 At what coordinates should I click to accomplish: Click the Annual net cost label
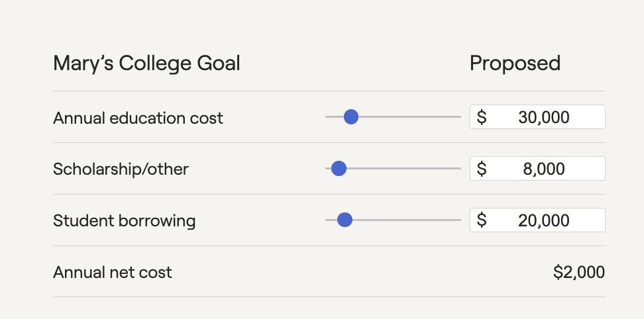tap(113, 271)
